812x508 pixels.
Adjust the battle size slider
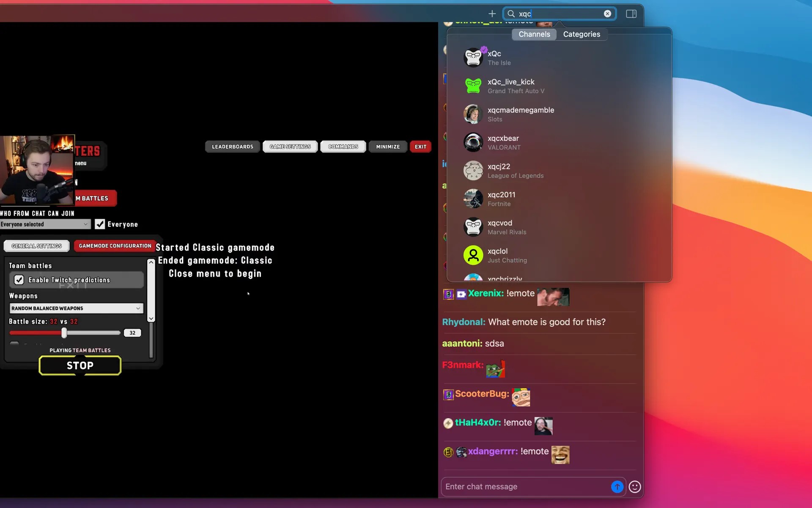pyautogui.click(x=64, y=333)
